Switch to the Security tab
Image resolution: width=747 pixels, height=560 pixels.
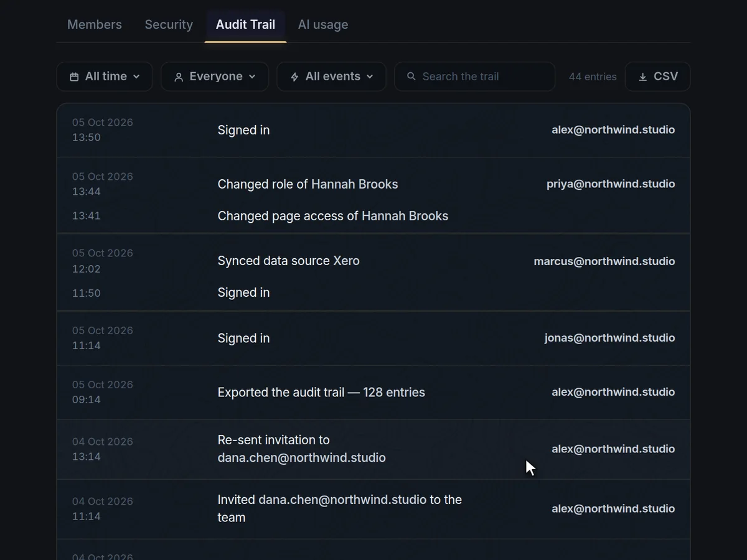(169, 25)
